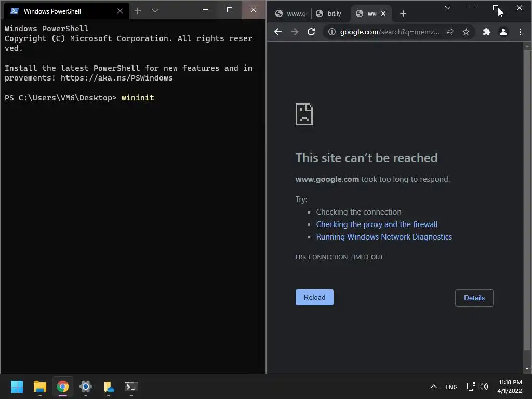The image size is (532, 399).
Task: Click the sad page error icon
Action: click(x=304, y=114)
